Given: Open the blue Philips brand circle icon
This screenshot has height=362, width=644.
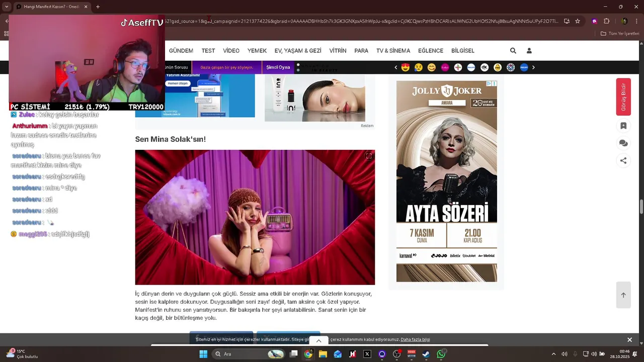Looking at the screenshot, I should pyautogui.click(x=524, y=67).
